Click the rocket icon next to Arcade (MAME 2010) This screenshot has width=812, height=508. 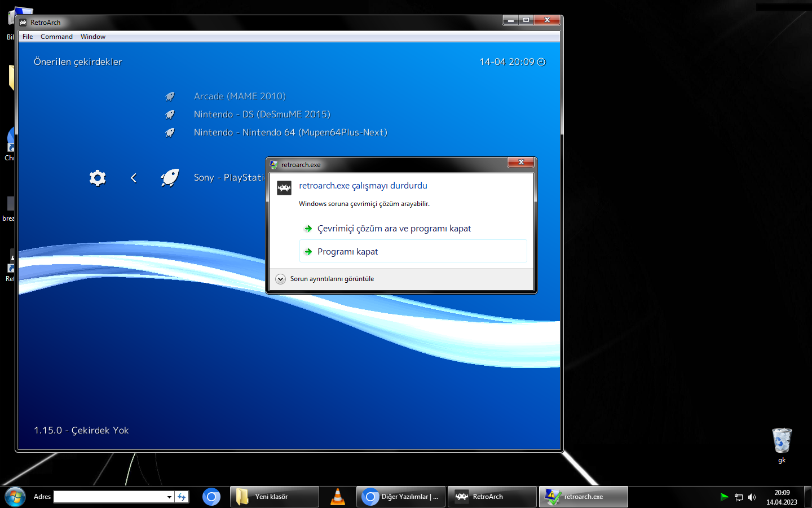pyautogui.click(x=170, y=97)
